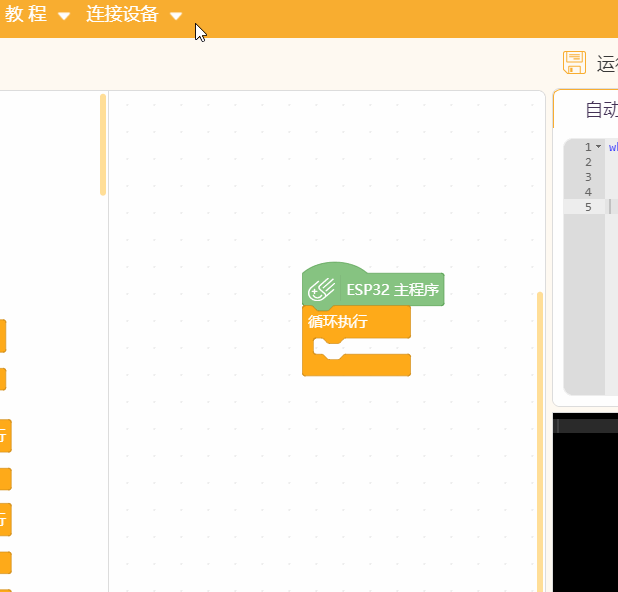Switch to the 自动 tab in code panel
Screen dimensions: 618x592
[600, 110]
